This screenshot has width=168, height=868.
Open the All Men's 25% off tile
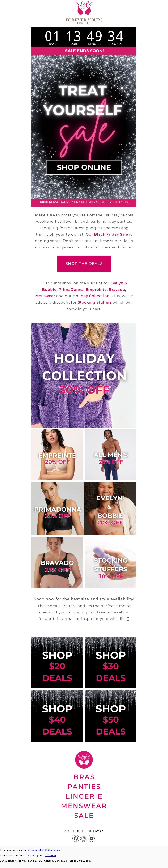tap(111, 455)
